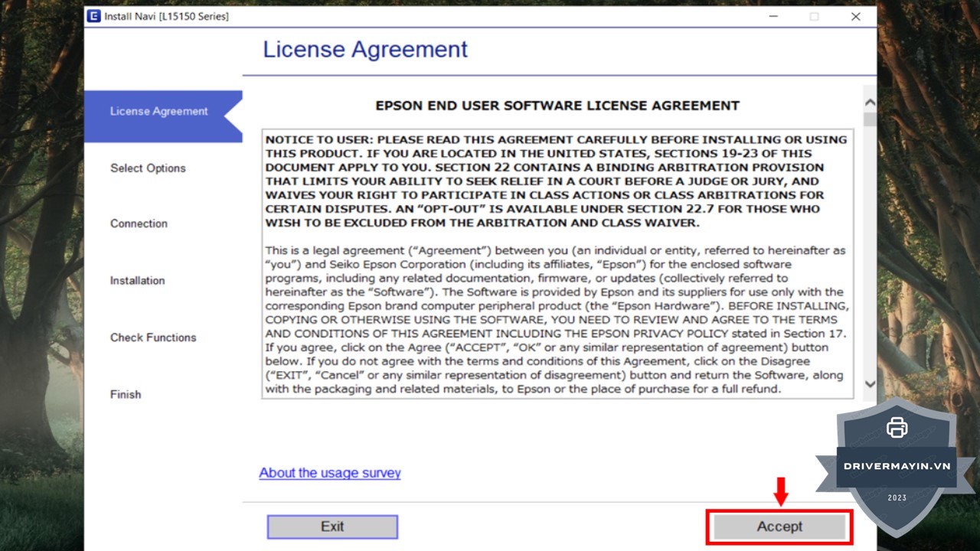
Task: Click the empty scrollbar track below the thumb
Action: pos(870,253)
